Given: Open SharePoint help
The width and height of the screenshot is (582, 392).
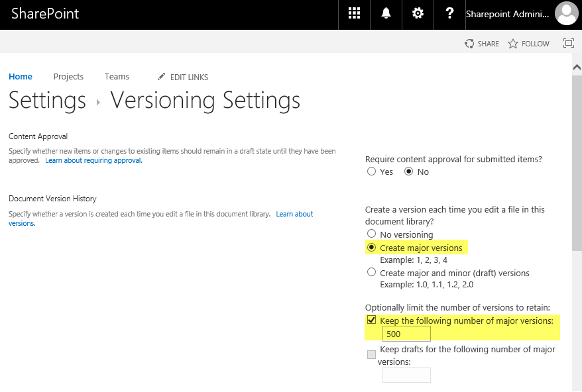Looking at the screenshot, I should pos(449,14).
